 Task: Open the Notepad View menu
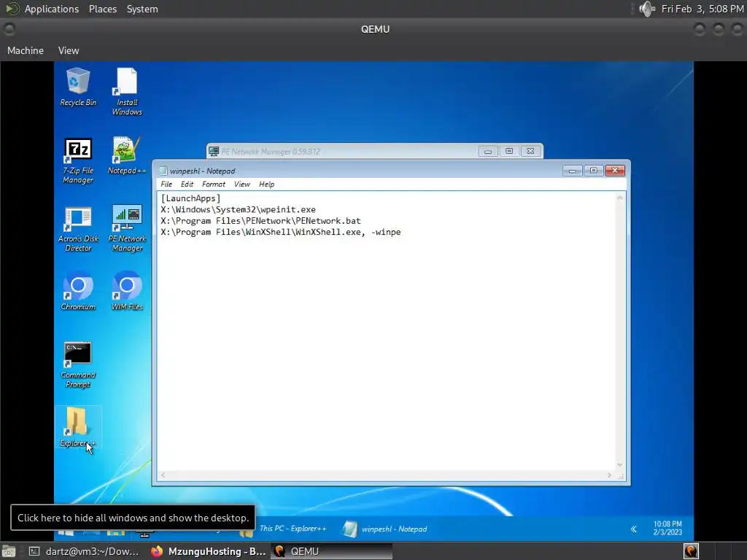point(242,184)
